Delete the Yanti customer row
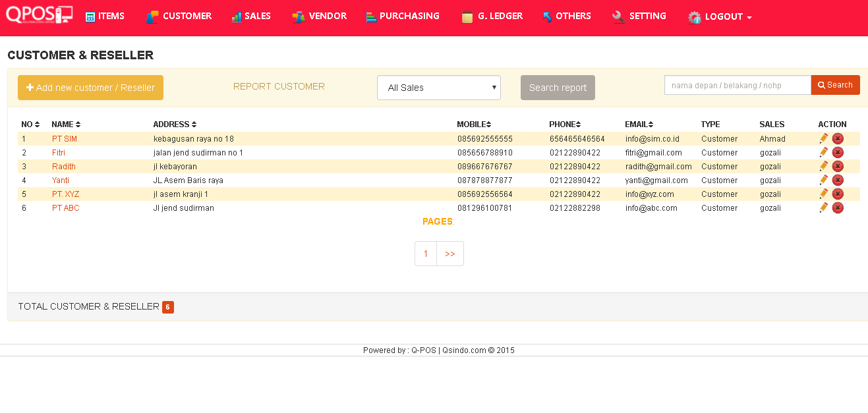868x413 pixels. click(x=838, y=180)
